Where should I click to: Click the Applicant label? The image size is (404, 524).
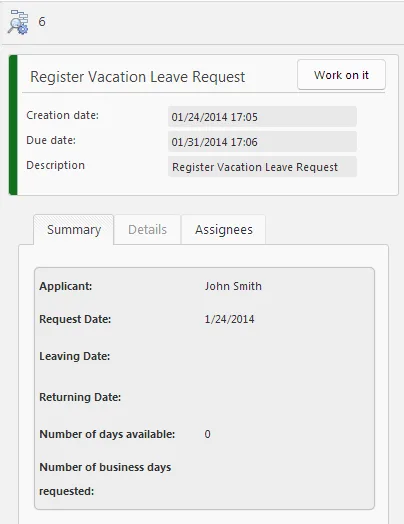coord(65,286)
